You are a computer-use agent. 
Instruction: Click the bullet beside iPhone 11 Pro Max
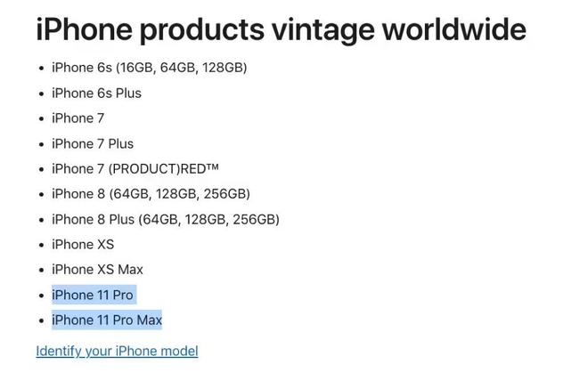click(41, 320)
